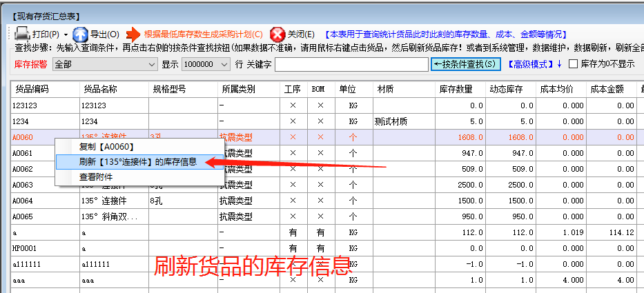644x293 pixels.
Task: Click the blue export arrow icon
Action: click(x=80, y=34)
